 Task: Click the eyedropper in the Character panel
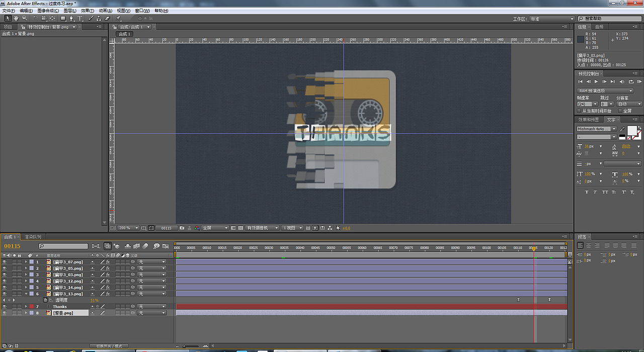pos(622,129)
